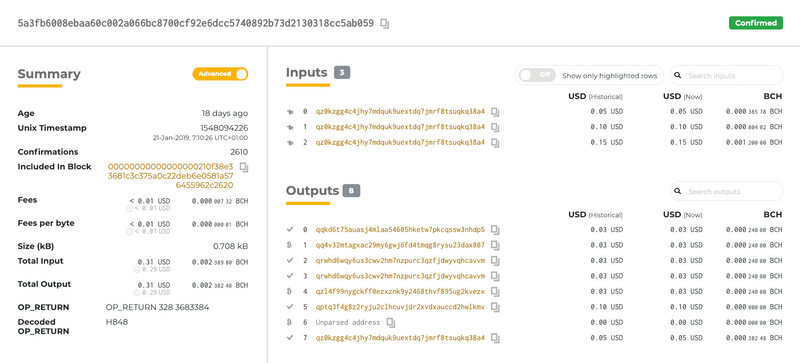Click the checkmark icon of output 5
The width and height of the screenshot is (800, 363).
point(290,307)
